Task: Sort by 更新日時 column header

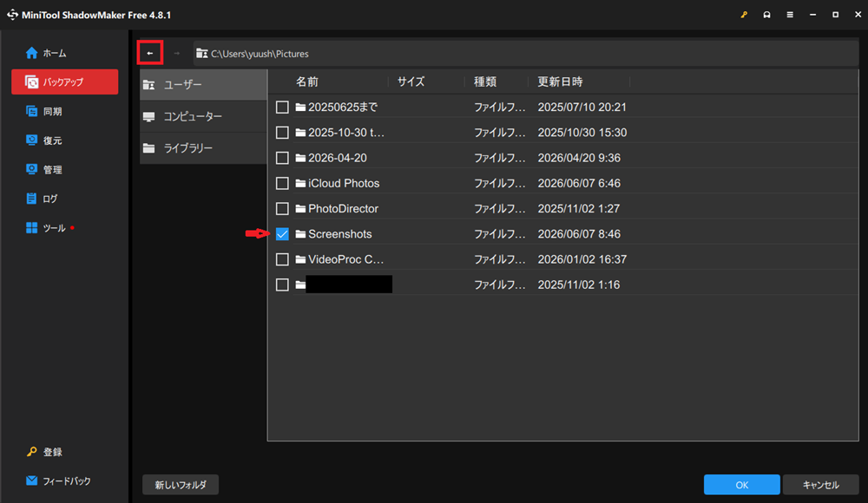Action: pyautogui.click(x=560, y=82)
